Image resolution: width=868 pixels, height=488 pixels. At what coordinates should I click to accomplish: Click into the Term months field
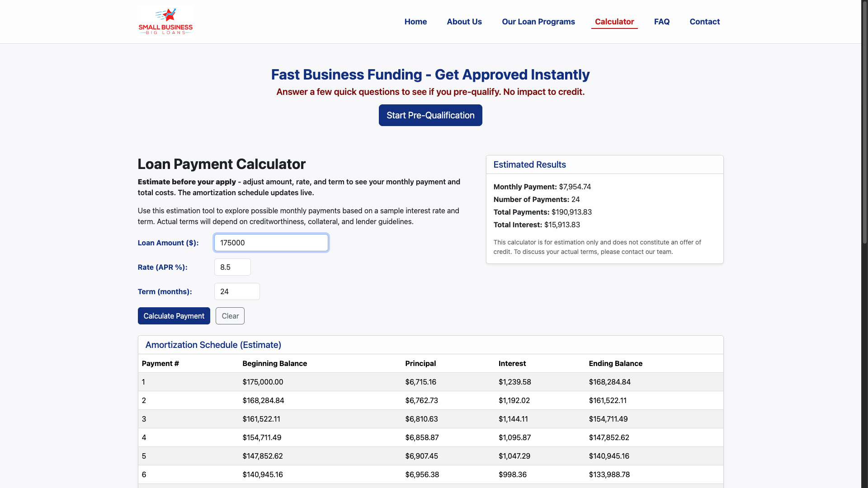click(237, 291)
